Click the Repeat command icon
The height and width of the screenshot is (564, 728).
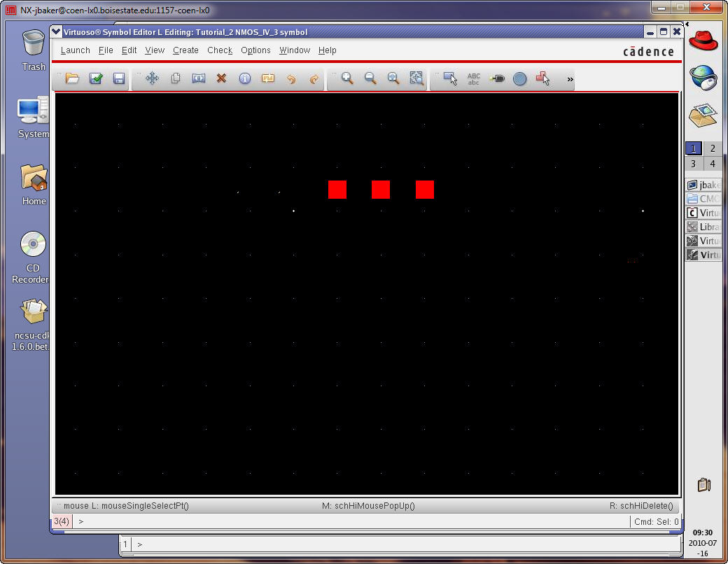268,78
